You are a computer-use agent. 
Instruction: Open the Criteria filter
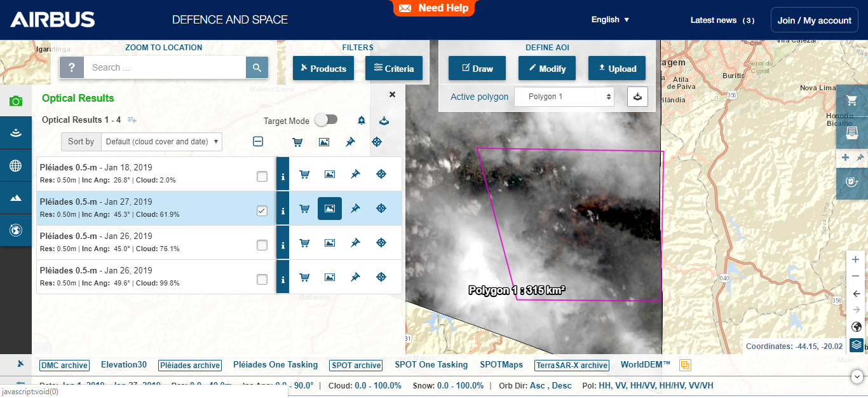[394, 69]
